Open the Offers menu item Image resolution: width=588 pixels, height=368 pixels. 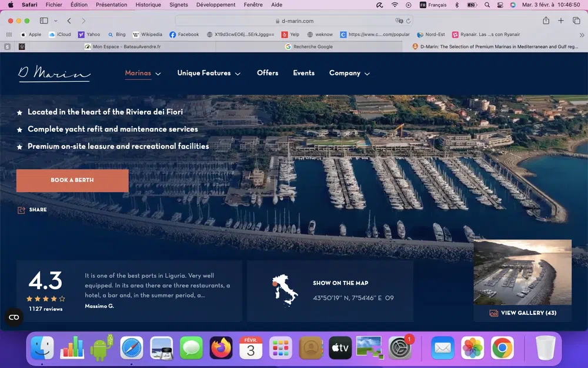click(268, 73)
